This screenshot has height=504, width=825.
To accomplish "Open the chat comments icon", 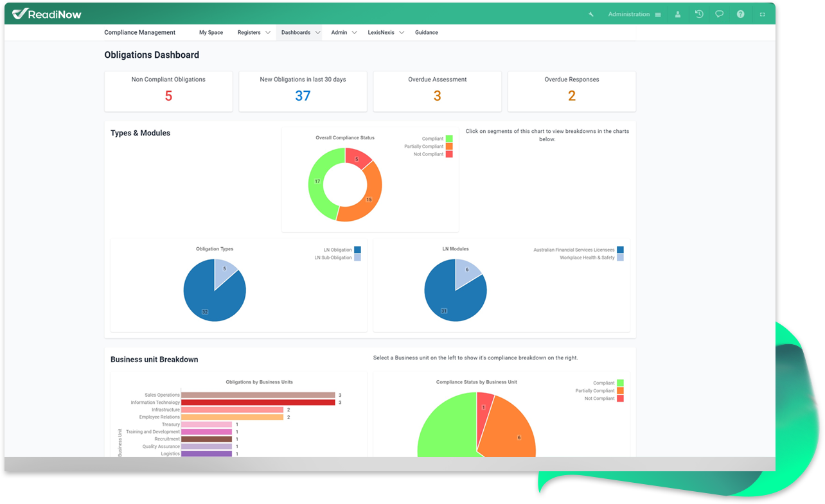I will tap(720, 13).
